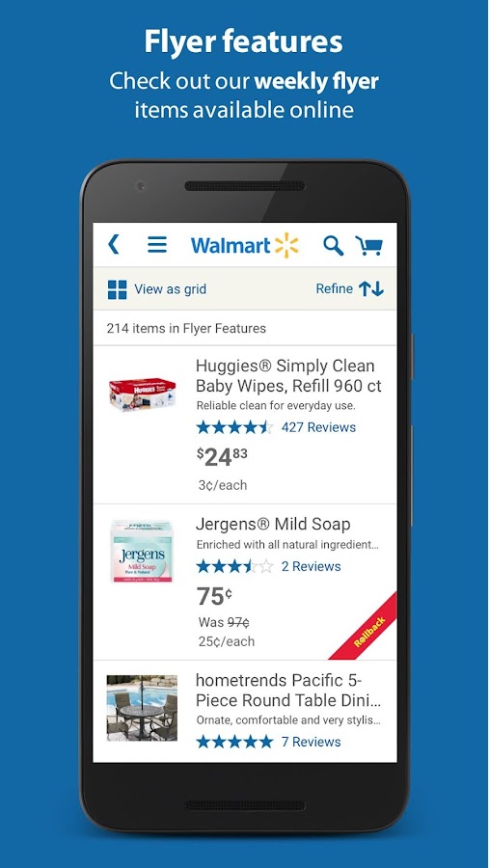Tap the Huggies wipes product image

tap(143, 394)
